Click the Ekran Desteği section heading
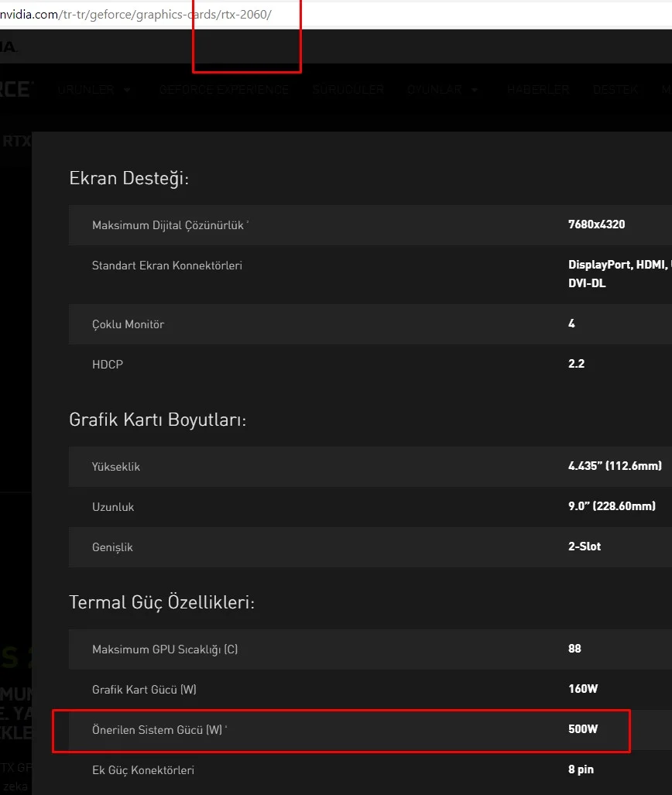The image size is (672, 795). click(129, 178)
